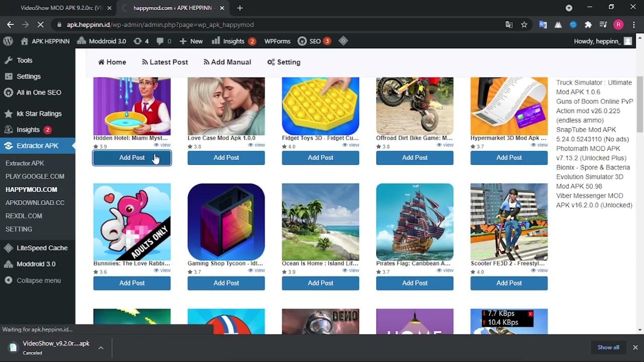Open REXDL.COM submenu link
The image size is (644, 362).
(24, 216)
